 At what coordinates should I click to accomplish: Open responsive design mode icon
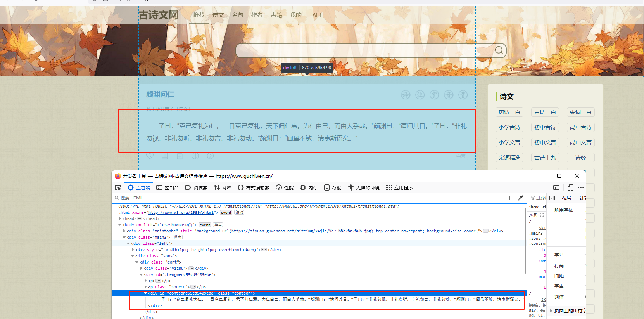pos(570,187)
